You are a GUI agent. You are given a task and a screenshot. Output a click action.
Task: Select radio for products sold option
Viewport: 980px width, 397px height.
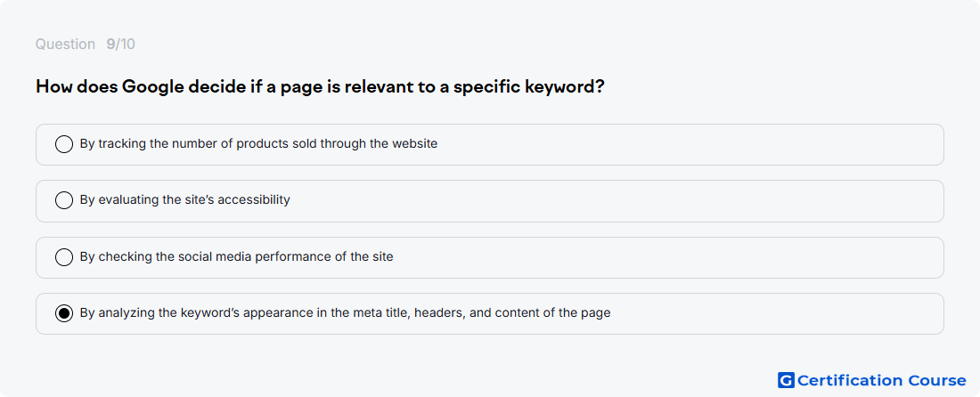(64, 144)
